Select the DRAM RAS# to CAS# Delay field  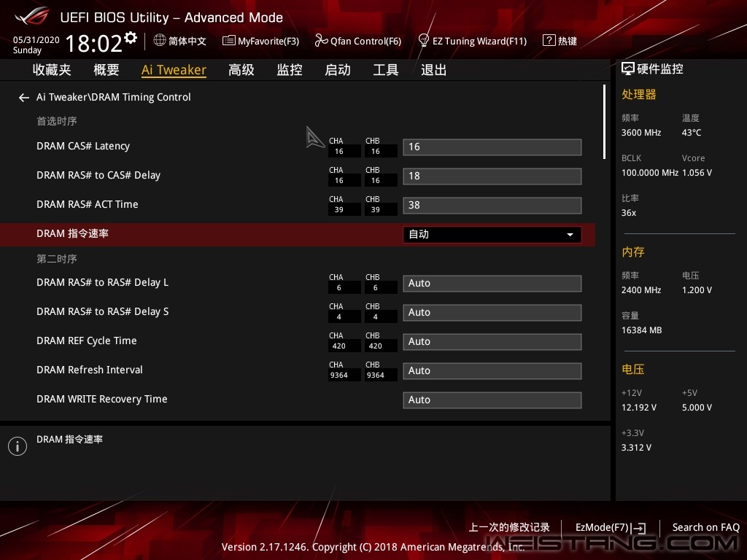492,176
